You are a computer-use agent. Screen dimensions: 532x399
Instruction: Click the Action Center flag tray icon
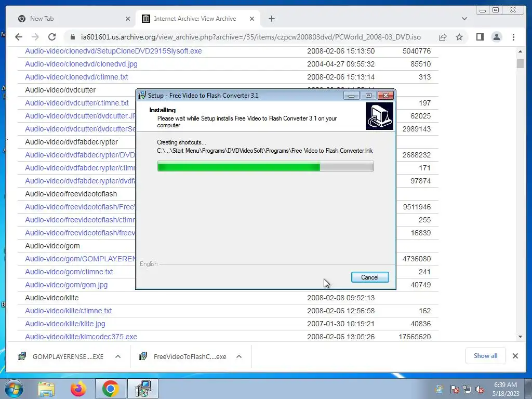pyautogui.click(x=454, y=389)
